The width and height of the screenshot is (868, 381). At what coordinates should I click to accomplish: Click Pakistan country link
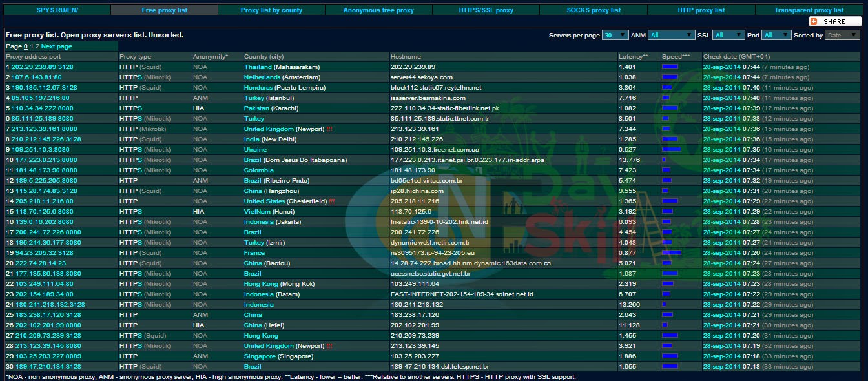(257, 108)
